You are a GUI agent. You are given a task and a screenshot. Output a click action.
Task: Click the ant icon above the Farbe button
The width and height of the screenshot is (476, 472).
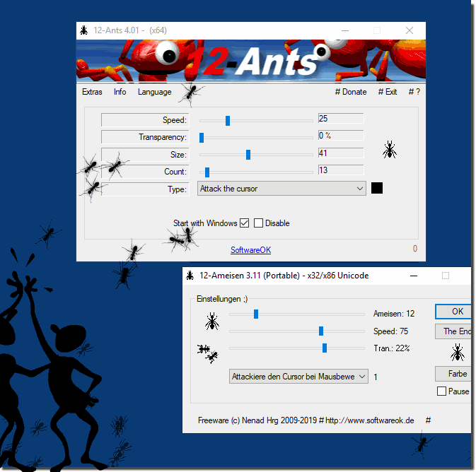point(457,352)
